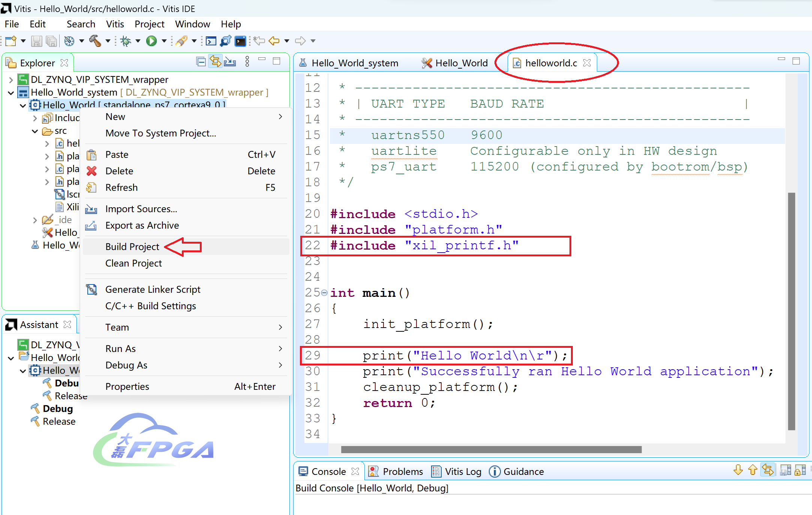Click the Last Edit Location arrow icon
Screen dimensions: 812x515
click(x=259, y=41)
